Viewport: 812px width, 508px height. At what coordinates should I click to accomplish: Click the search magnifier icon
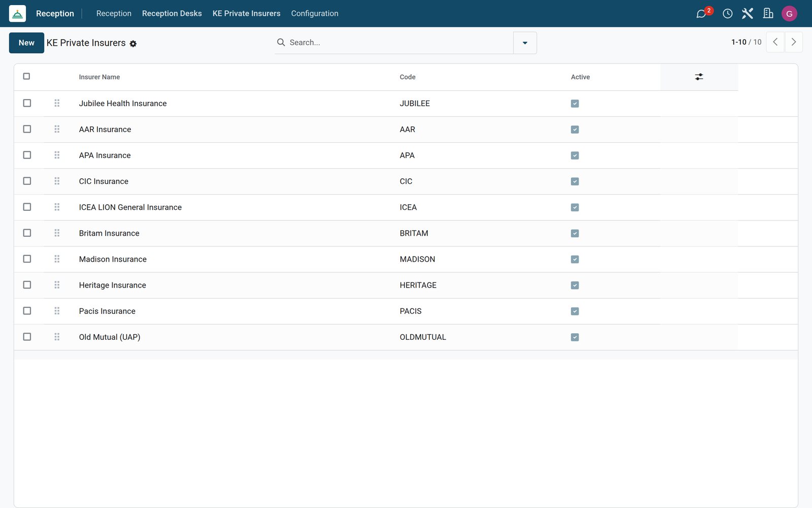(281, 42)
